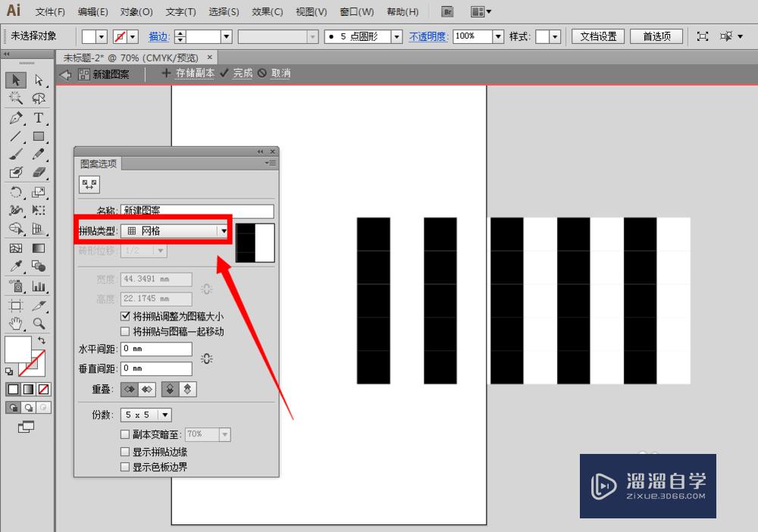
Task: Open the stroke color dropdown in control bar
Action: point(133,36)
